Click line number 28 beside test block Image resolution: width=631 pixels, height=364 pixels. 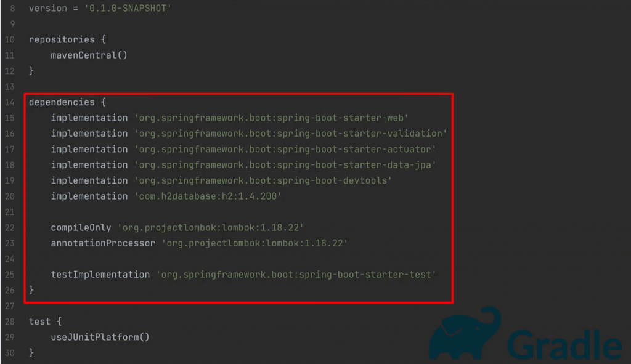pyautogui.click(x=9, y=322)
